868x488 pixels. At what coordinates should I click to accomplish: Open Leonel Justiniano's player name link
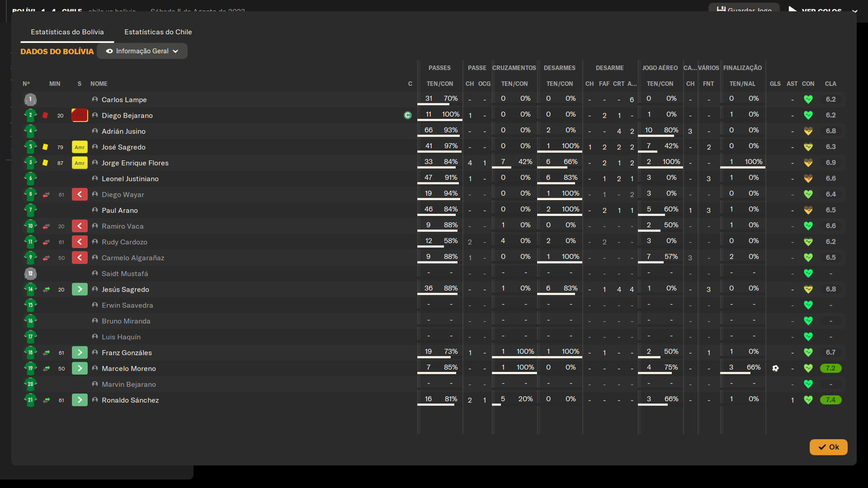coord(130,178)
